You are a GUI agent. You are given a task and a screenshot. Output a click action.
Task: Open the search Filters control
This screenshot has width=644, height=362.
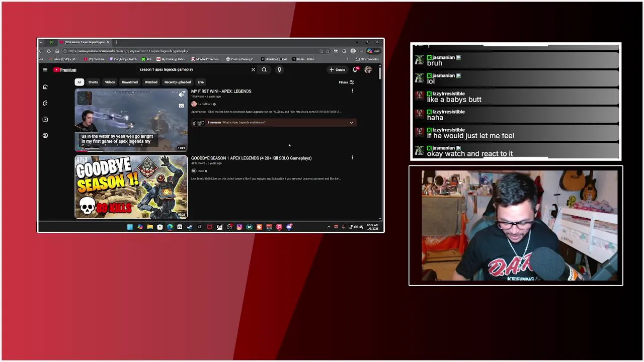346,82
